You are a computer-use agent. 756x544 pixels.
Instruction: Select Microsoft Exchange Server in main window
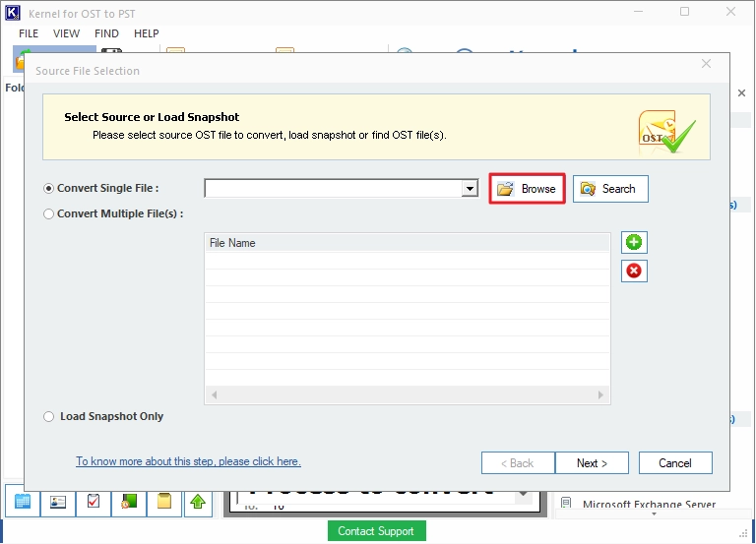[649, 504]
